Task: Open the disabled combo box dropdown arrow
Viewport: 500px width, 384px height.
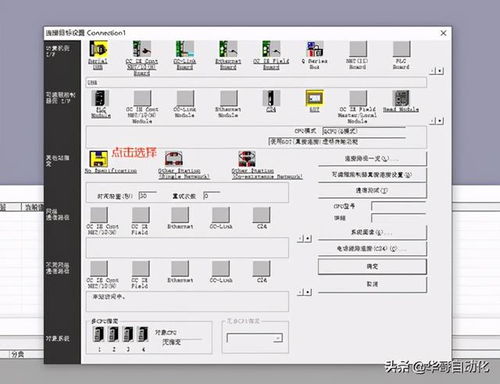Action: tap(278, 339)
